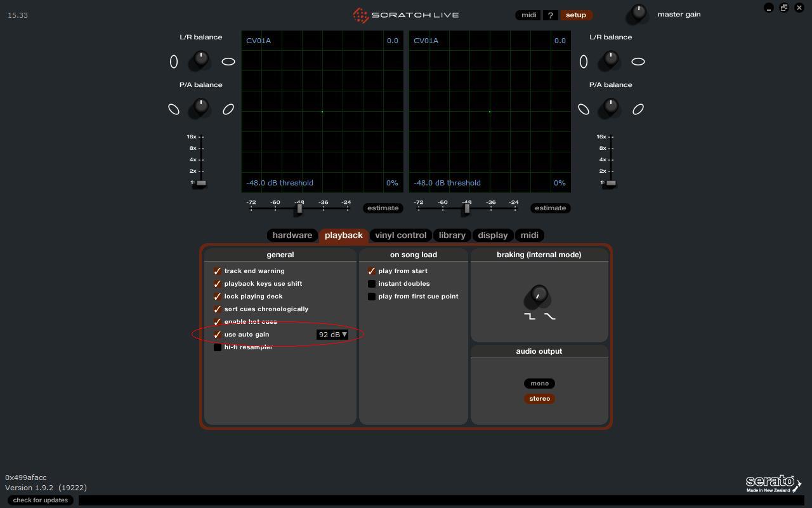The width and height of the screenshot is (812, 508).
Task: Click the Serato logo
Action: 773,483
